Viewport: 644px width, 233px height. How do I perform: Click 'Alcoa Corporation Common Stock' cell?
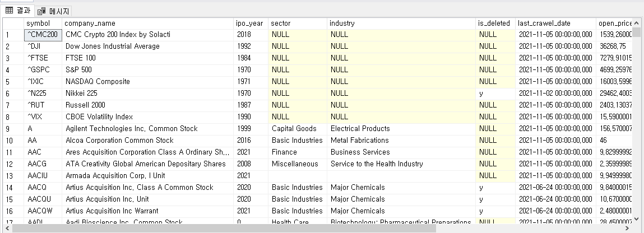(x=148, y=141)
